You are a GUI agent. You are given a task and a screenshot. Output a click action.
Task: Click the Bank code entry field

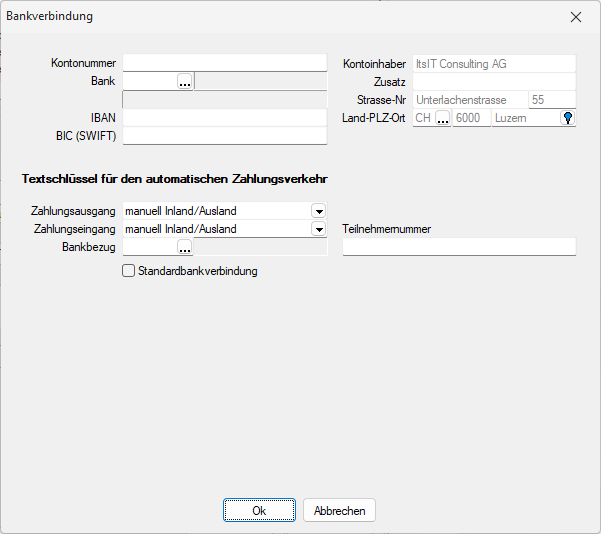click(148, 82)
